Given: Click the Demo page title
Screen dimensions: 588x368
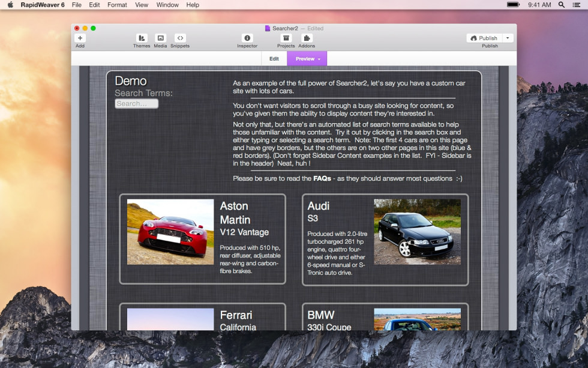Looking at the screenshot, I should tap(131, 81).
